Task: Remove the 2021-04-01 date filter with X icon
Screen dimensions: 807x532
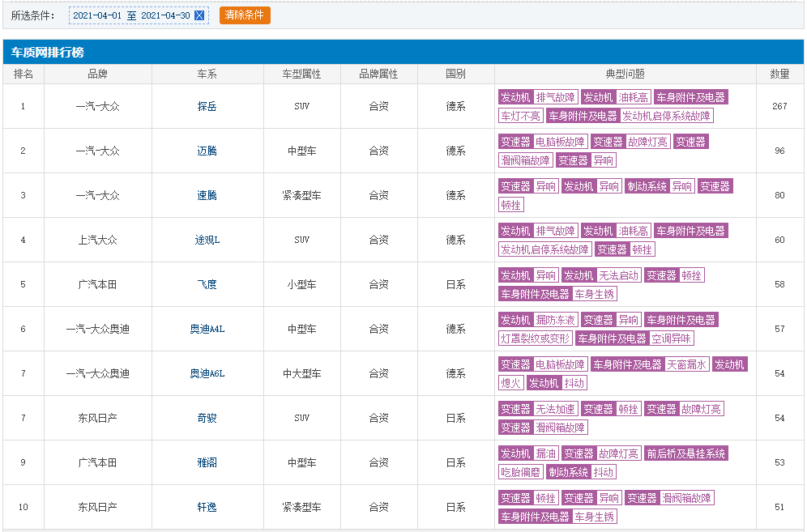Action: (199, 15)
